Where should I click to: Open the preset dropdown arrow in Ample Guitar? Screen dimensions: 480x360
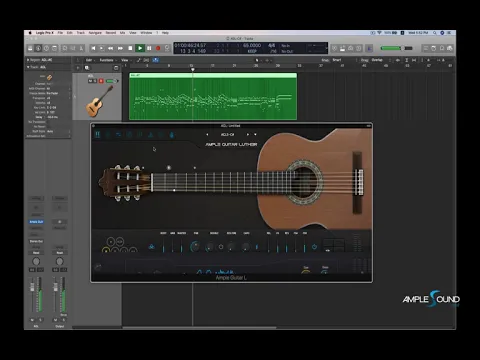255,134
